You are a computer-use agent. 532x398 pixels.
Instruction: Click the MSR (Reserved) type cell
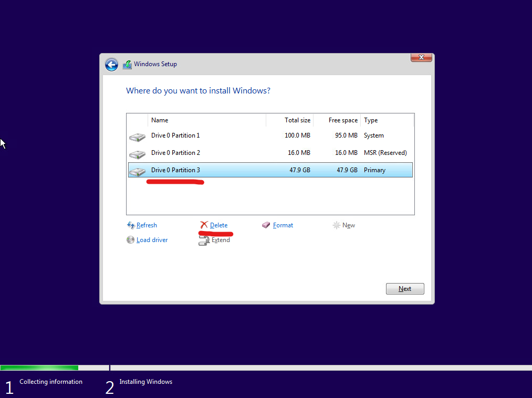pos(385,153)
